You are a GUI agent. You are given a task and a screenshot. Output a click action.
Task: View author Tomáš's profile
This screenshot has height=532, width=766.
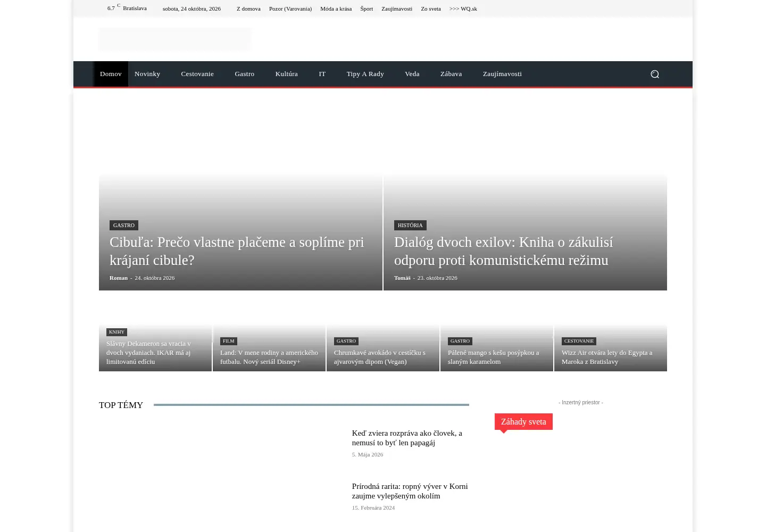coord(402,278)
